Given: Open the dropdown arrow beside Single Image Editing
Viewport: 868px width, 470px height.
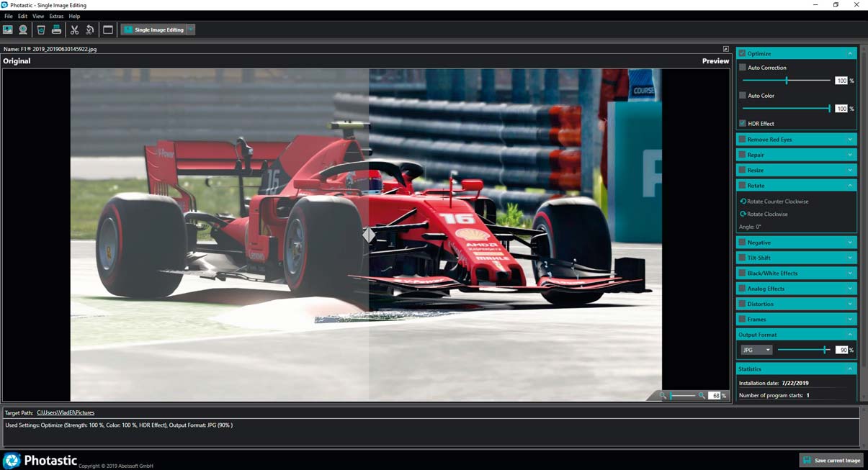Looking at the screenshot, I should 191,30.
